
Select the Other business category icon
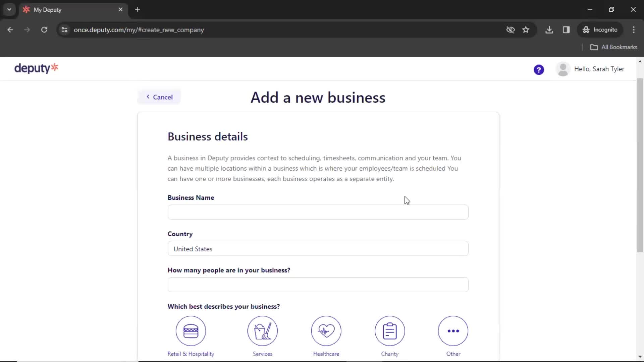point(453,330)
